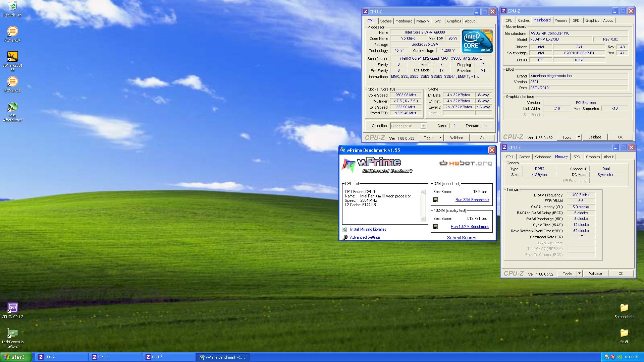
Task: Switch to CPU tab in Memory CPU-Z window
Action: pos(509,157)
